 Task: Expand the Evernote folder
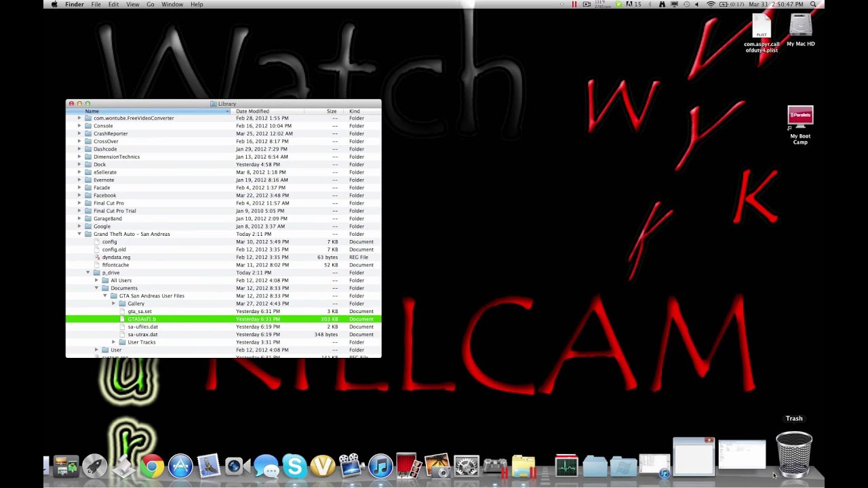click(x=79, y=180)
